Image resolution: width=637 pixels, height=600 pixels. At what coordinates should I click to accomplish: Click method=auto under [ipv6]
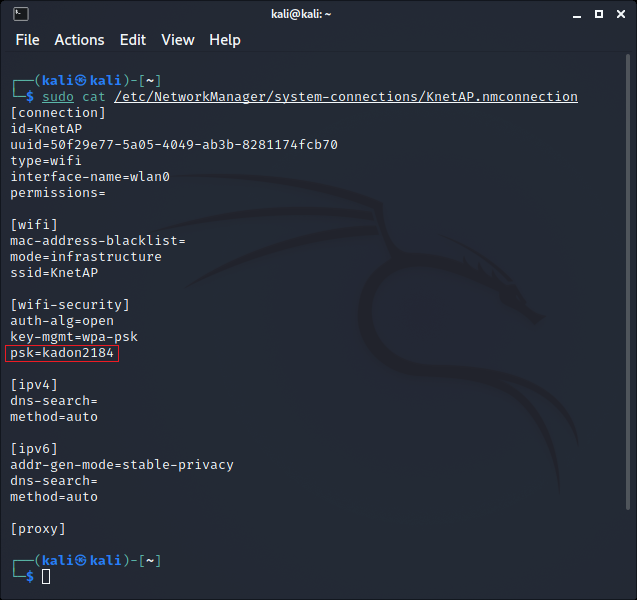[54, 497]
